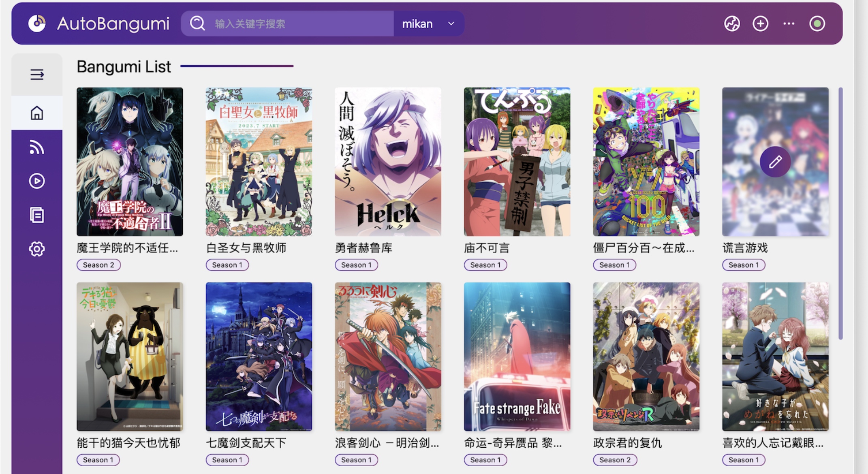Click the globe icon in header
Image resolution: width=868 pixels, height=474 pixels.
[x=732, y=23]
